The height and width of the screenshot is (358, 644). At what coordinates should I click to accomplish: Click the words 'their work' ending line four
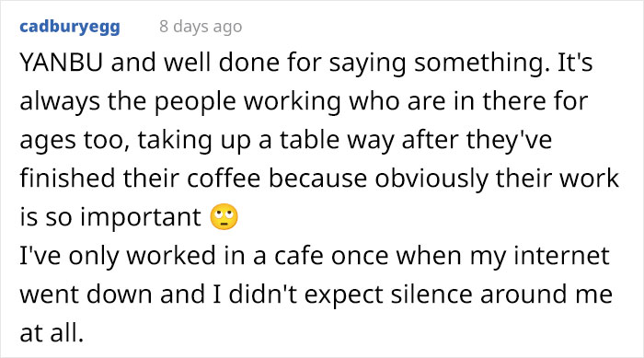558,179
